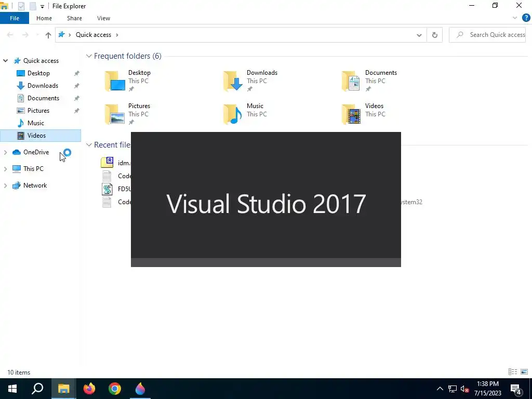Screen dimensions: 532x399
Task: Select Network in the navigation pane
Action: (x=35, y=185)
